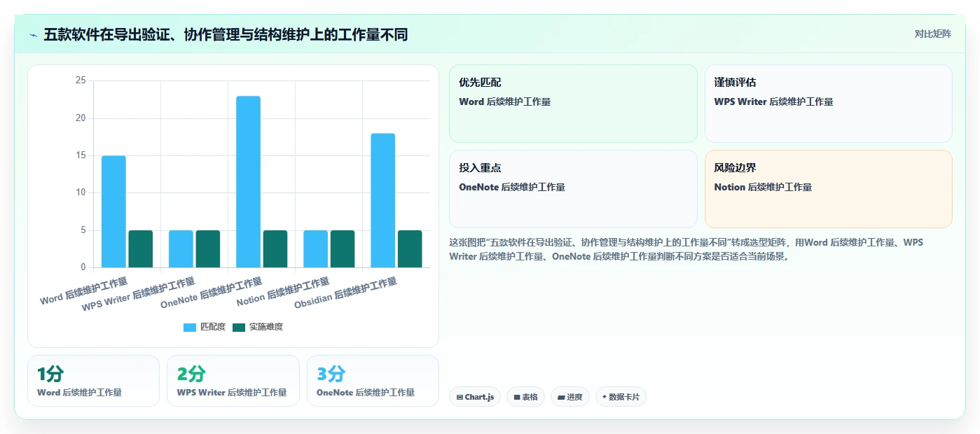This screenshot has width=980, height=434.
Task: Click the Obsidian 后续维护工作量 axis label
Action: [346, 293]
